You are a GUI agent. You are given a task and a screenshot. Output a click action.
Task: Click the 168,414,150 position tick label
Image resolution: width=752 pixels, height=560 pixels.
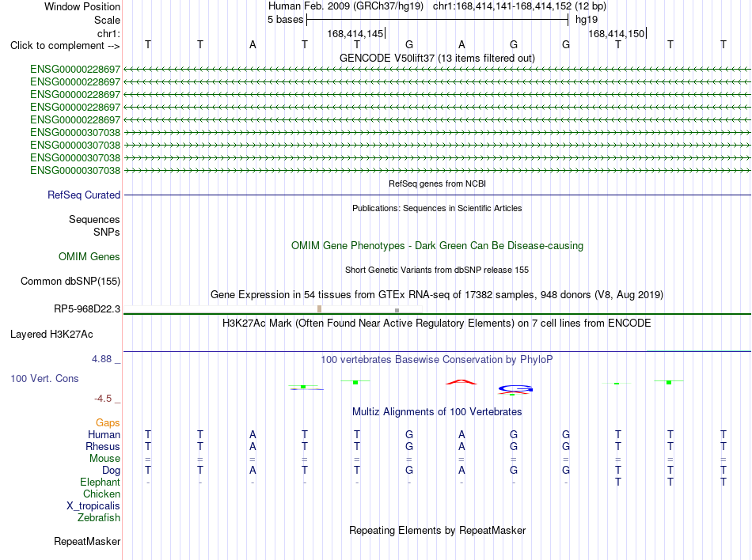(617, 33)
